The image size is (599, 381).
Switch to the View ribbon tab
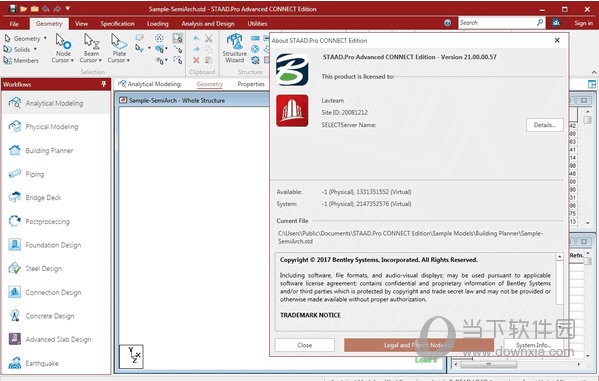[x=81, y=24]
